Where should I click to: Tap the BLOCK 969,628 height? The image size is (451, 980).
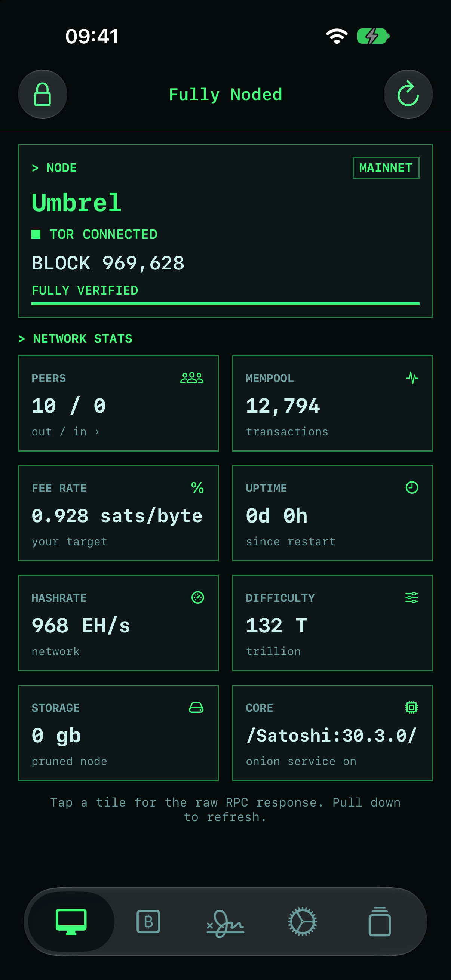click(108, 263)
